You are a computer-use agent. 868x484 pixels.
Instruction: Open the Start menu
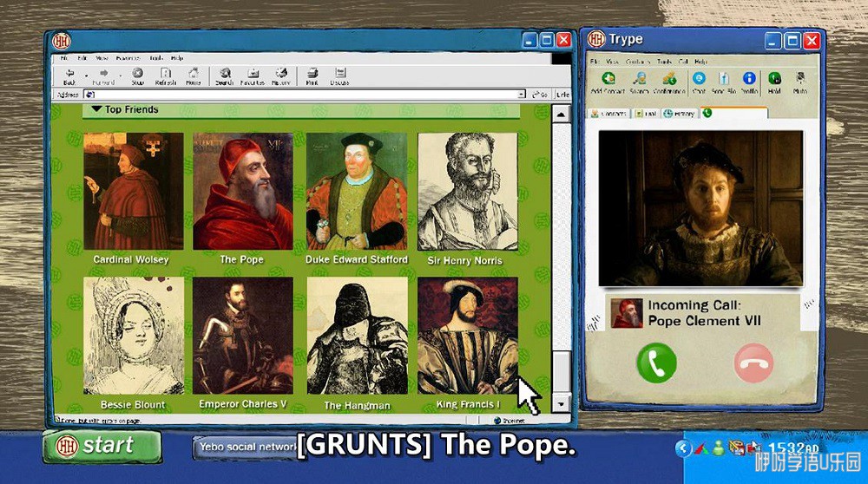(x=102, y=446)
